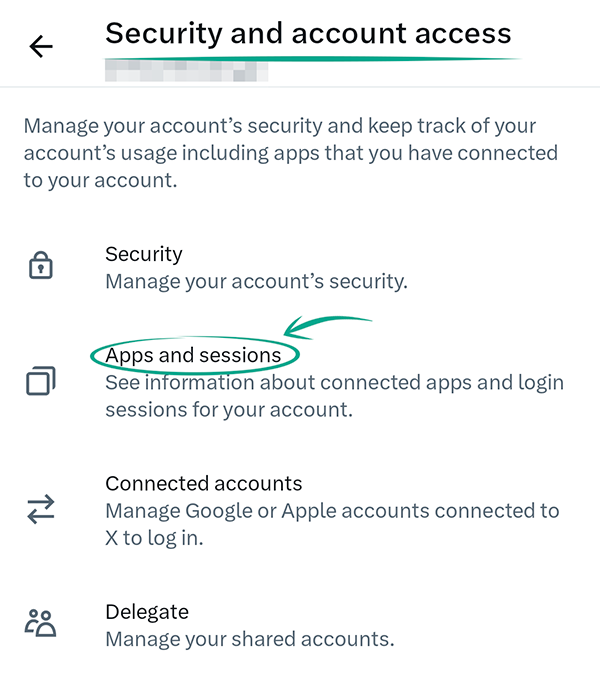Click the "sessions for your account." text line

tap(230, 409)
